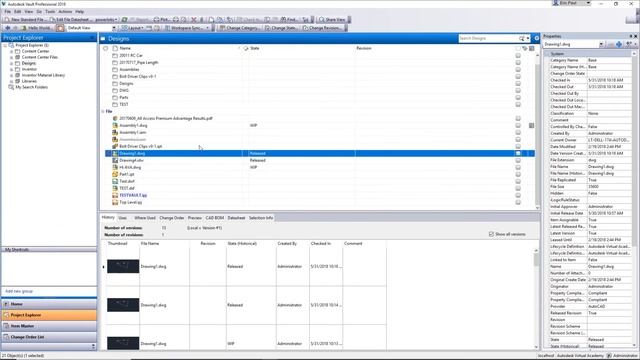
Task: Switch to the Uses tab
Action: coord(122,218)
